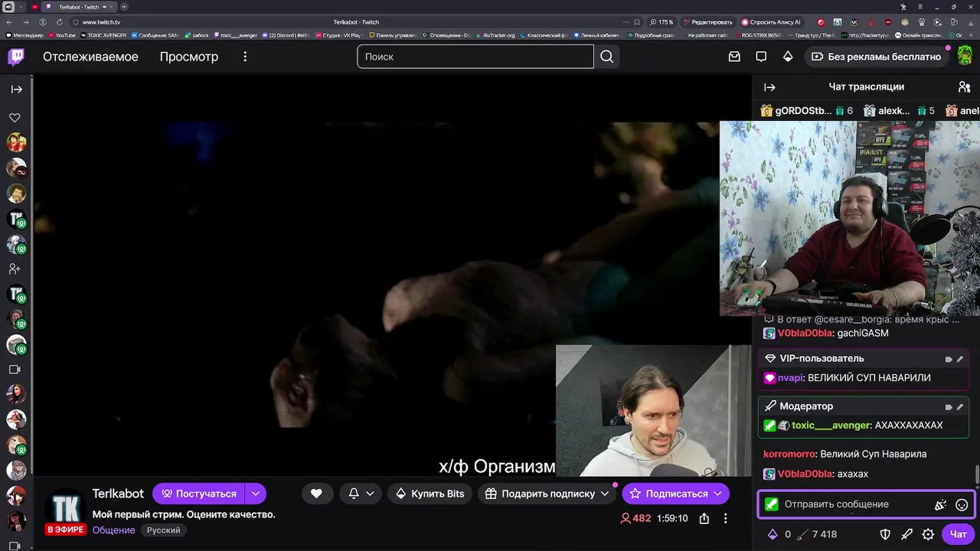Expand the left channel sidebar

coord(16,89)
